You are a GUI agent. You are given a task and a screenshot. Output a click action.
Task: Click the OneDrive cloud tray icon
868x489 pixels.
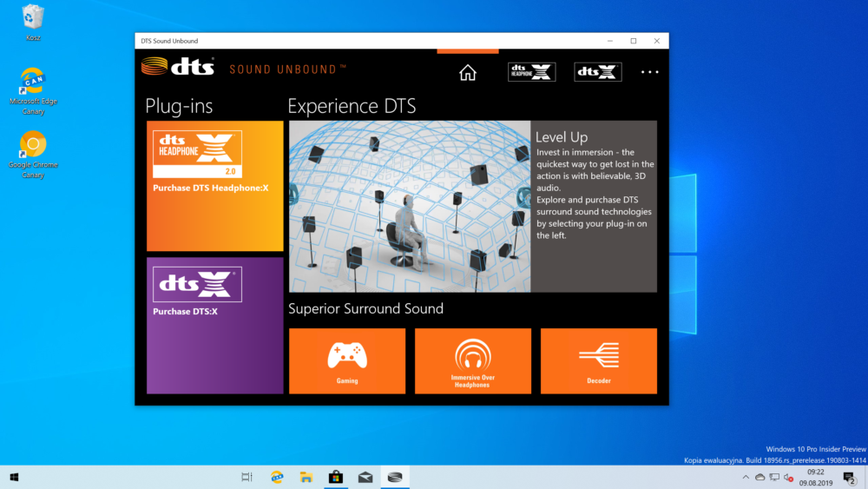tap(760, 477)
